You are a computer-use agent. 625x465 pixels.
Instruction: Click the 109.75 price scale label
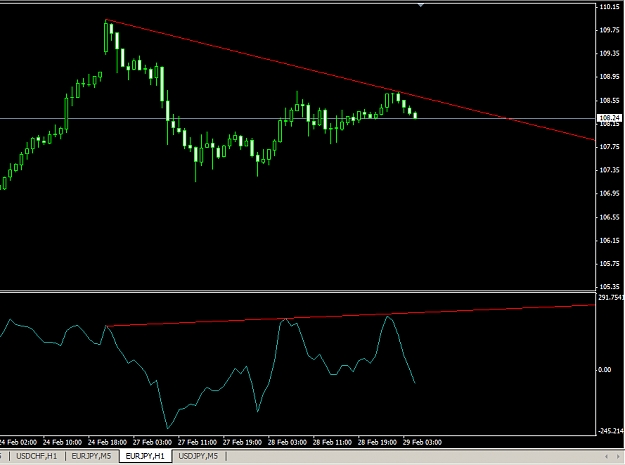[609, 30]
